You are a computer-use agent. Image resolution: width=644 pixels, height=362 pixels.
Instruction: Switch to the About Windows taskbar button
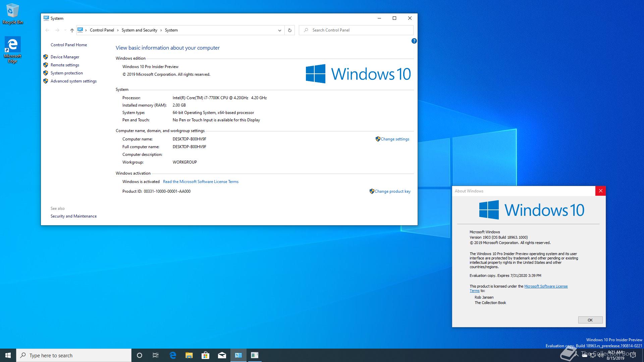click(x=255, y=355)
